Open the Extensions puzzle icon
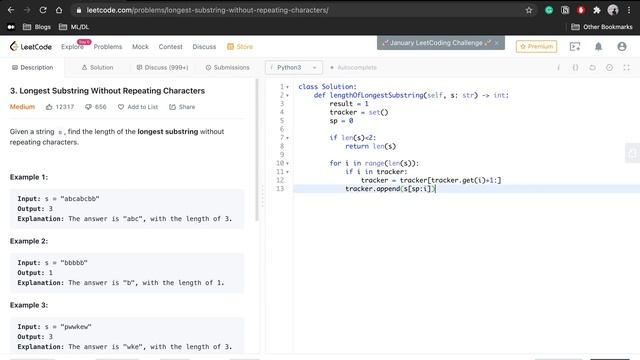Screen dimensions: 640x360 597,10
